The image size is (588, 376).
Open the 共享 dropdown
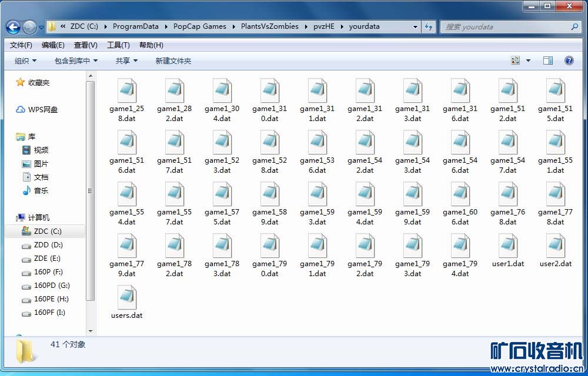click(126, 61)
